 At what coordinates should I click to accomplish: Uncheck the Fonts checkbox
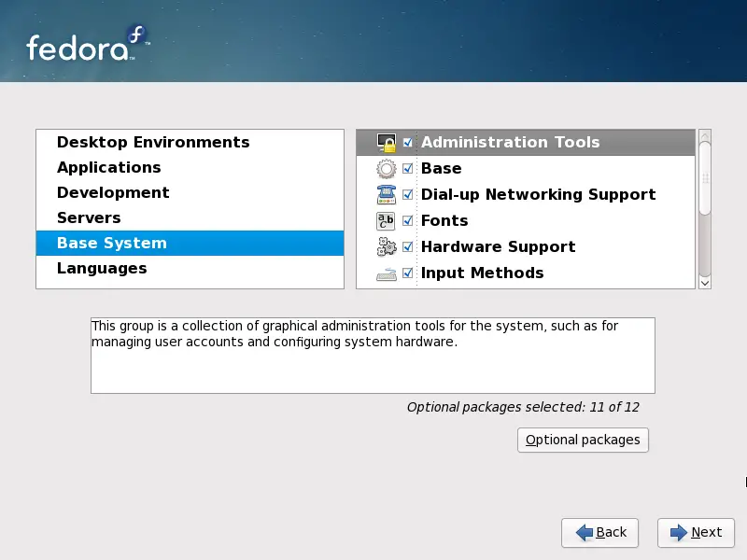(x=408, y=221)
